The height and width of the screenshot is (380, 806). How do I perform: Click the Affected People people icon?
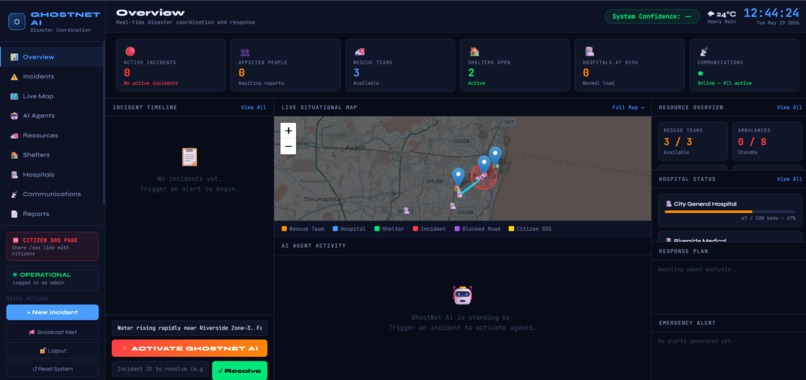coord(245,52)
